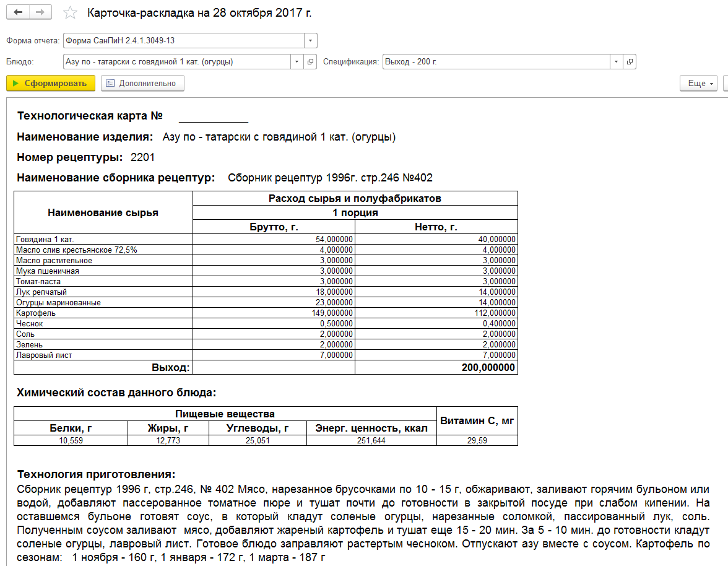Select the Белки value 10,559 cell

pos(71,440)
